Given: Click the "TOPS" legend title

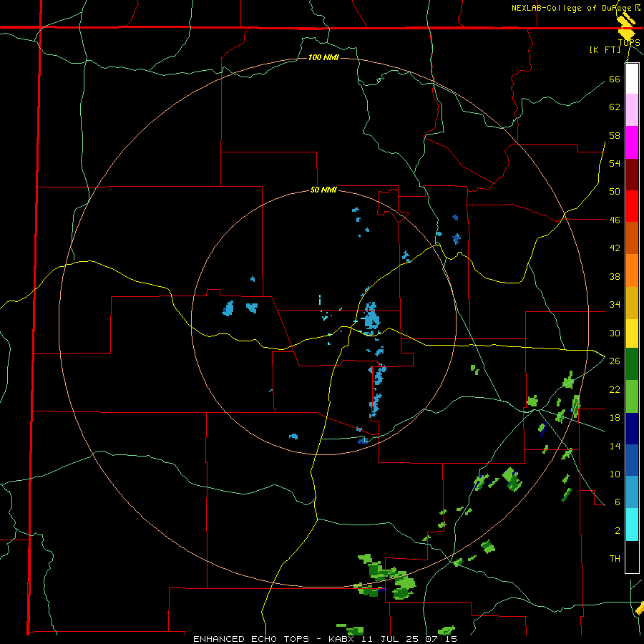Looking at the screenshot, I should [629, 43].
